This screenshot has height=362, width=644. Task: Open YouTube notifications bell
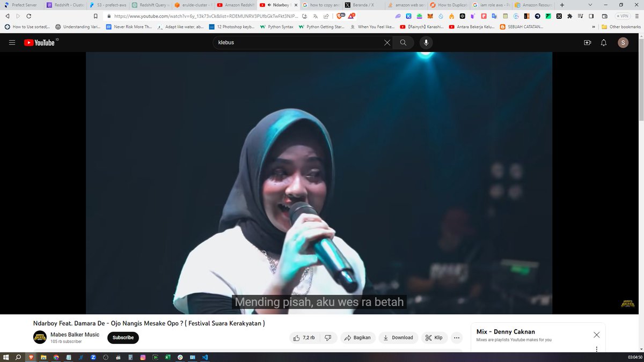604,42
